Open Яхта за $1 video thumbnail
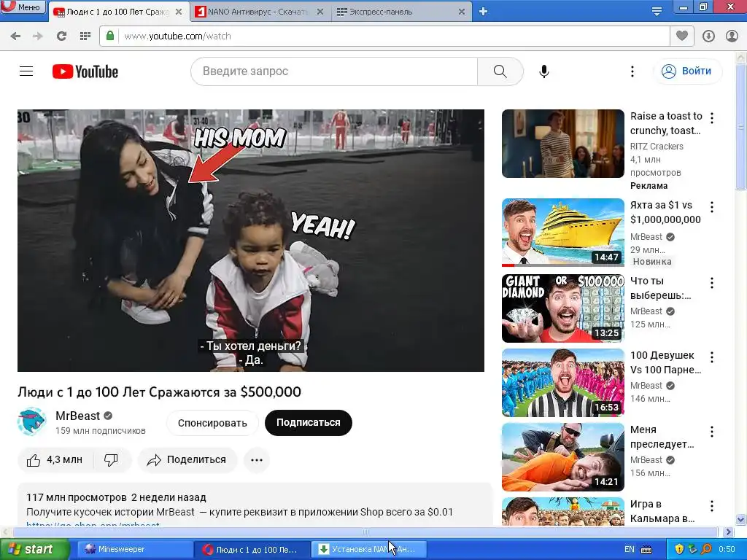The height and width of the screenshot is (560, 747). pos(562,233)
